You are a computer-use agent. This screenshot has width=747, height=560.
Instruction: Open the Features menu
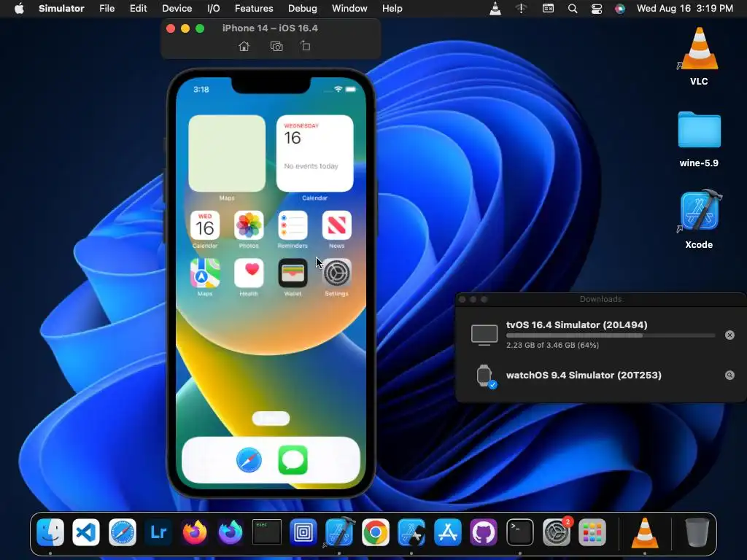[254, 9]
